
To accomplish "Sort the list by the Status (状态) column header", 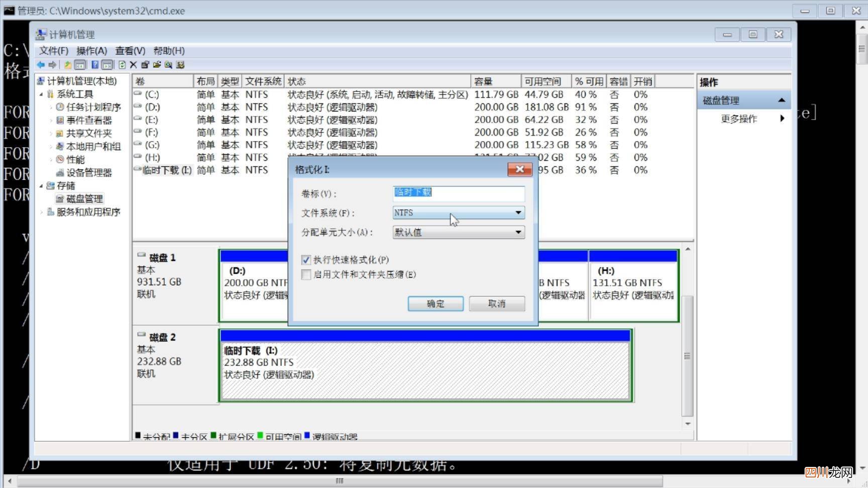I will tap(377, 81).
